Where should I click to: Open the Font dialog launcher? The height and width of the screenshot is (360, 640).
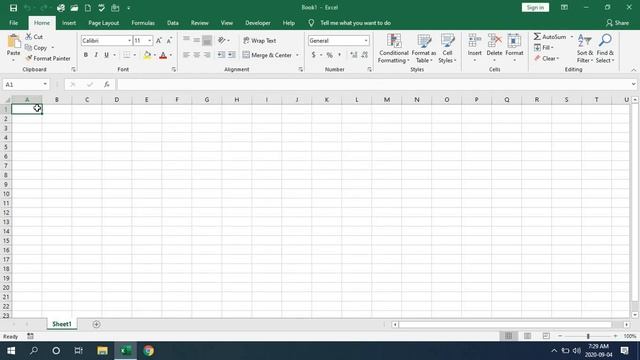(173, 70)
